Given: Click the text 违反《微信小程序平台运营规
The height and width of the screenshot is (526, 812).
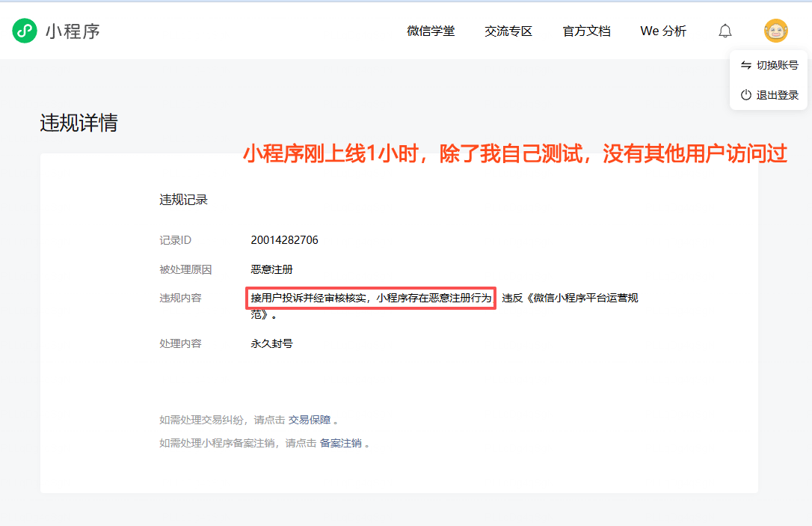Looking at the screenshot, I should [x=570, y=298].
